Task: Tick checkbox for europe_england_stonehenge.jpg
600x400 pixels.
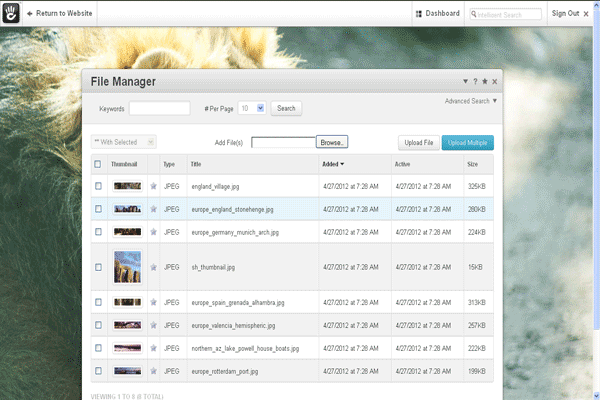Action: pyautogui.click(x=97, y=209)
